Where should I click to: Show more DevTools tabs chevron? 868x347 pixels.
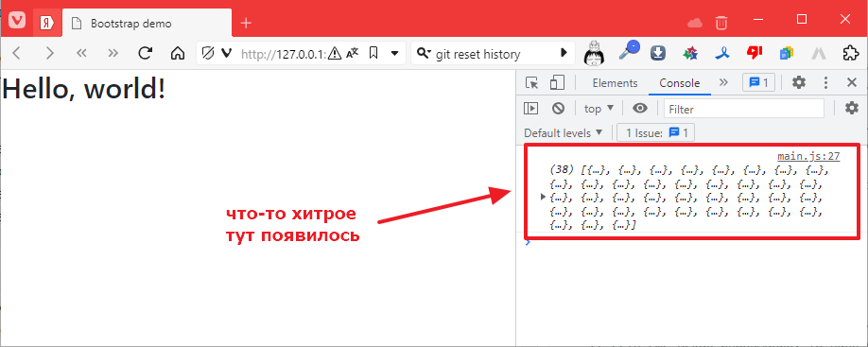tap(723, 83)
